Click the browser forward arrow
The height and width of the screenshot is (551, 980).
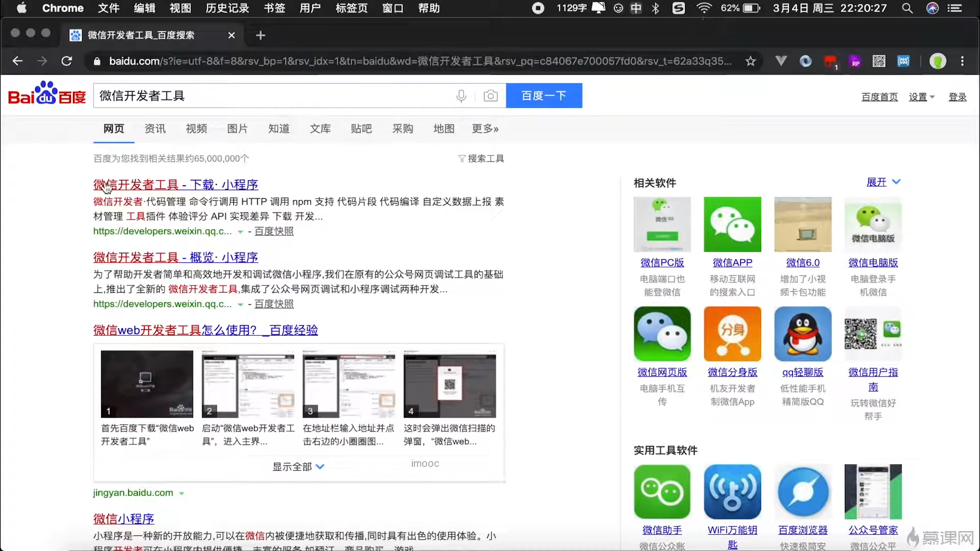click(x=42, y=61)
